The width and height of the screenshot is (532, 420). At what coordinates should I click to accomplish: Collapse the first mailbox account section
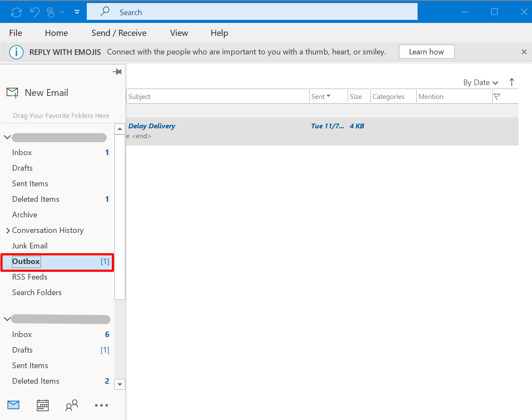(x=7, y=137)
